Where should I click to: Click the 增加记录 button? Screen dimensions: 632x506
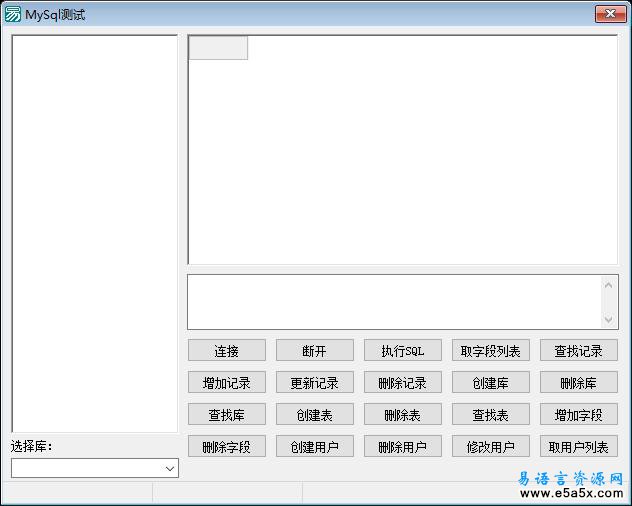(x=227, y=382)
